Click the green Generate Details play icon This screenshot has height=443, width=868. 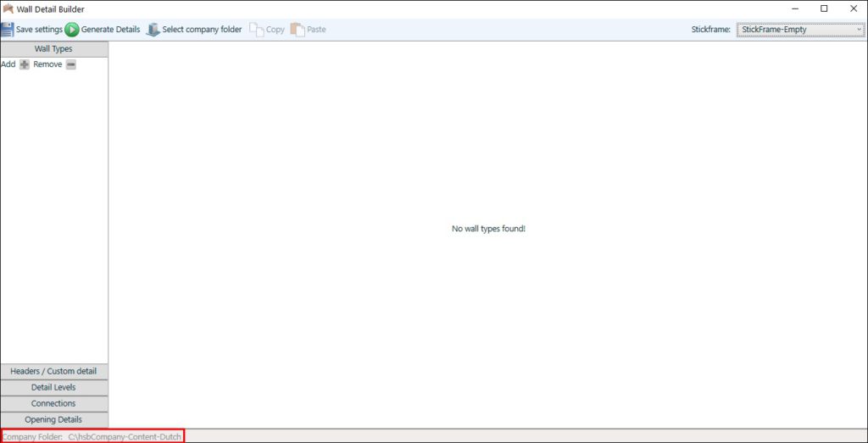(x=72, y=30)
